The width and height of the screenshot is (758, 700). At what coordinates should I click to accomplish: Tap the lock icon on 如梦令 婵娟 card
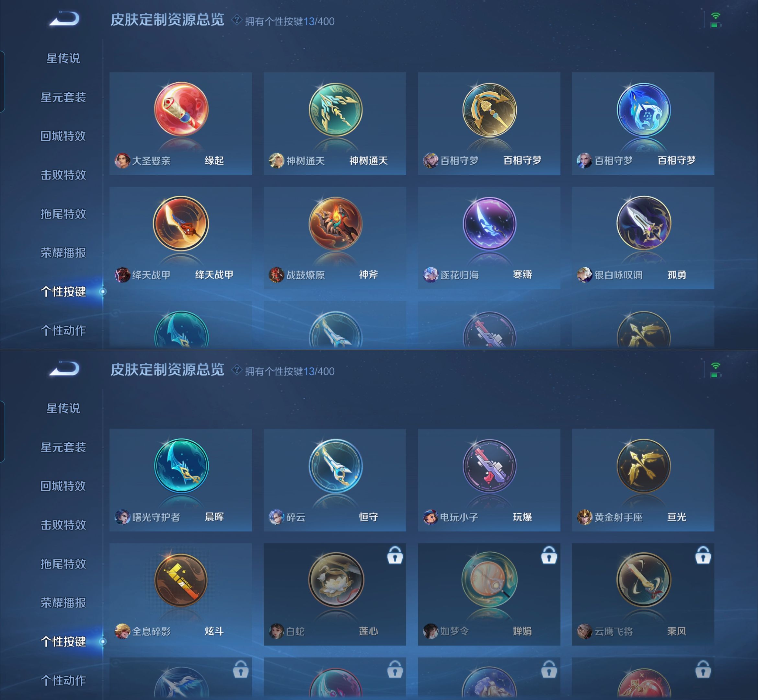(549, 555)
